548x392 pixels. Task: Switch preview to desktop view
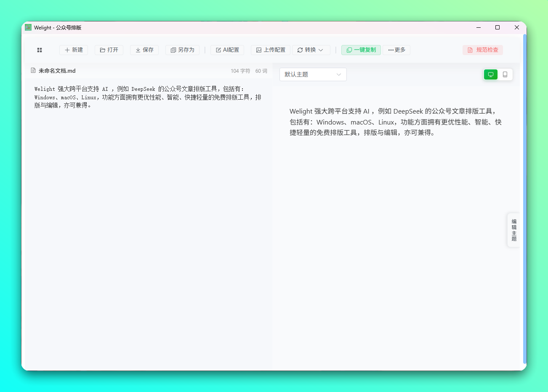491,74
